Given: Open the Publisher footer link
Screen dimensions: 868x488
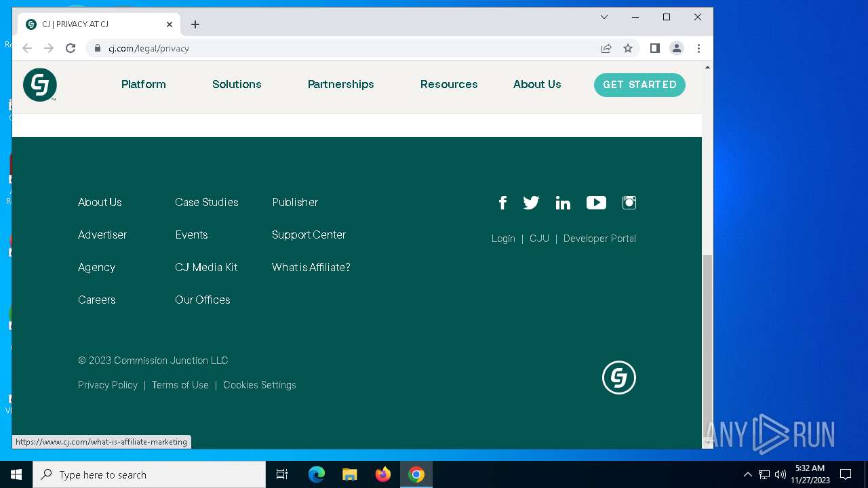Looking at the screenshot, I should [x=295, y=202].
